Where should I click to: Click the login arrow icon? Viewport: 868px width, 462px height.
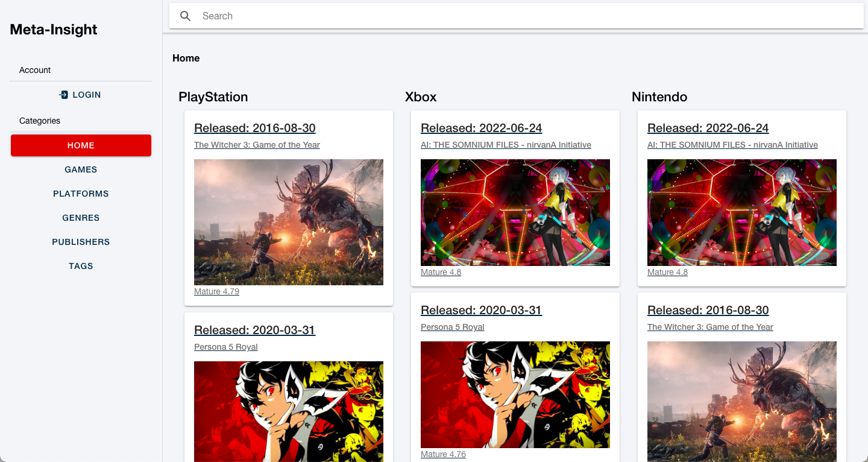[x=64, y=95]
